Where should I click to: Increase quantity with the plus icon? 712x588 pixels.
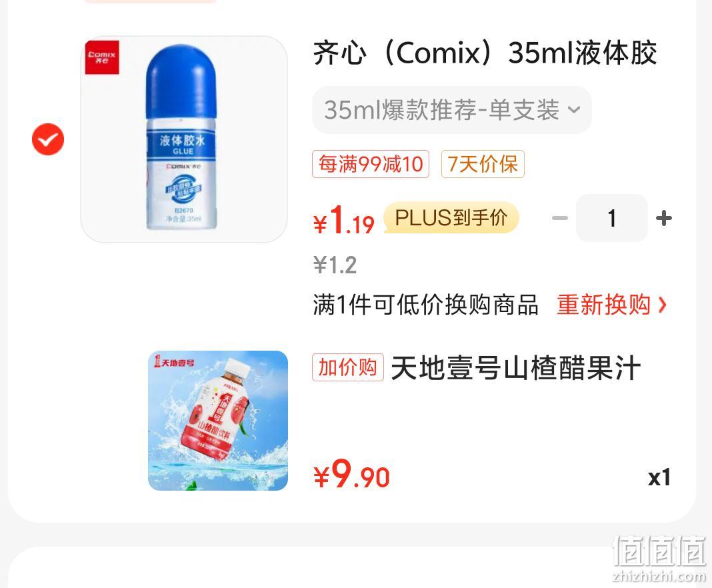tap(664, 219)
